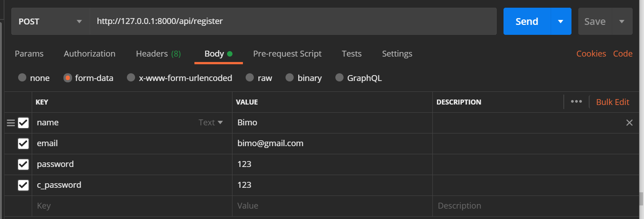Open Bulk Edit mode
The image size is (644, 219).
click(612, 102)
